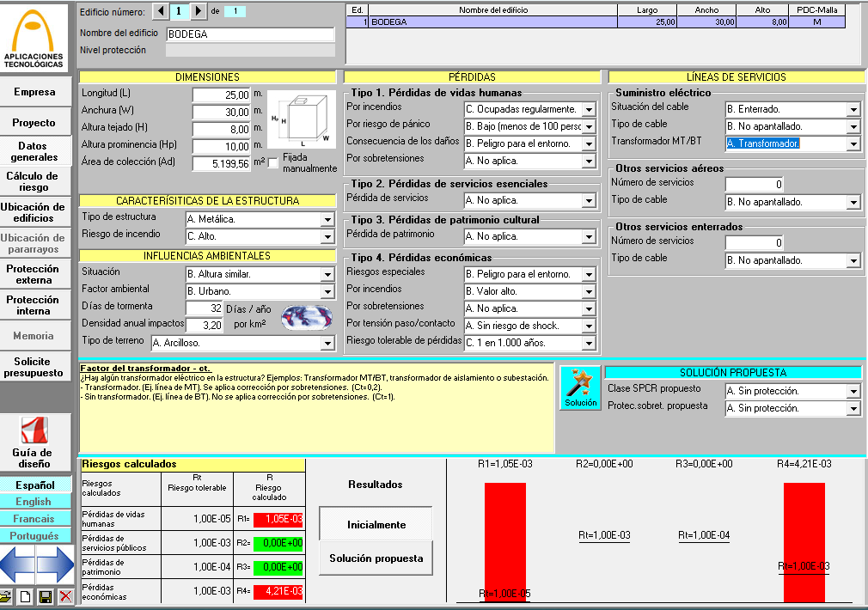Image resolution: width=868 pixels, height=610 pixels.
Task: Advance using big blue right arrow
Action: pos(55,564)
